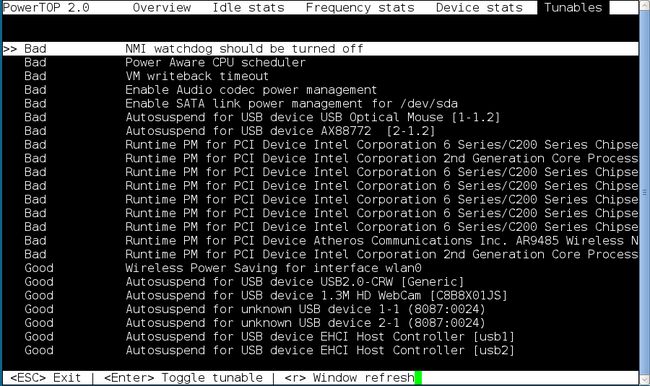Pick EHCI Host Controller usb1 row

320,336
